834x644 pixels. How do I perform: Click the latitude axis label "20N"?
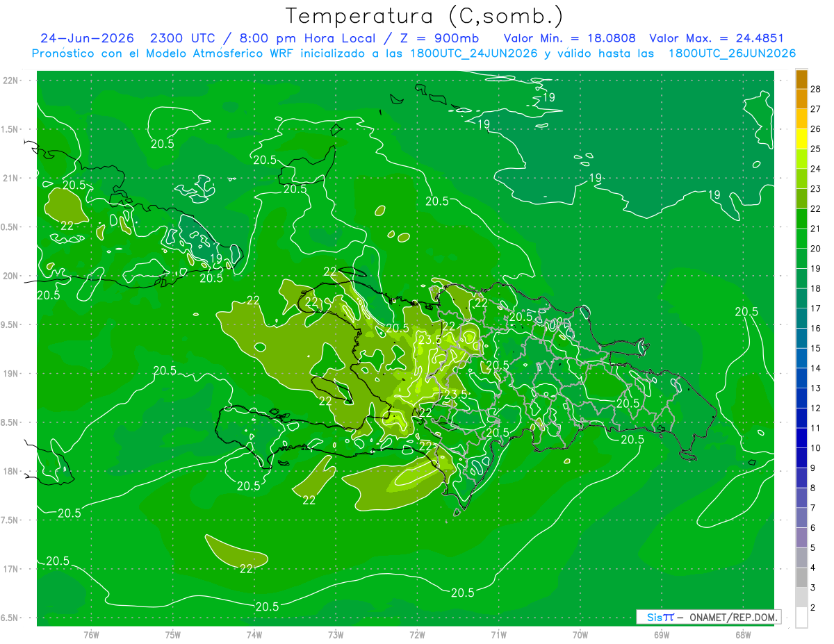pyautogui.click(x=11, y=276)
